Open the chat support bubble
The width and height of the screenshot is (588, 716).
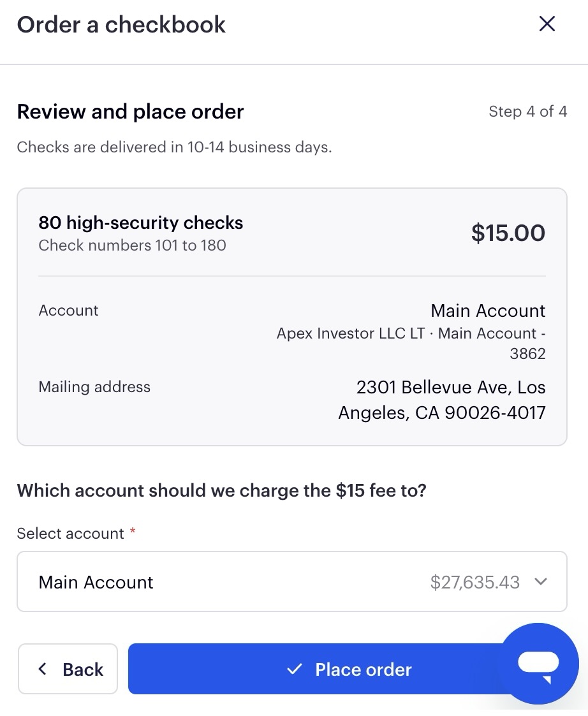(x=540, y=664)
